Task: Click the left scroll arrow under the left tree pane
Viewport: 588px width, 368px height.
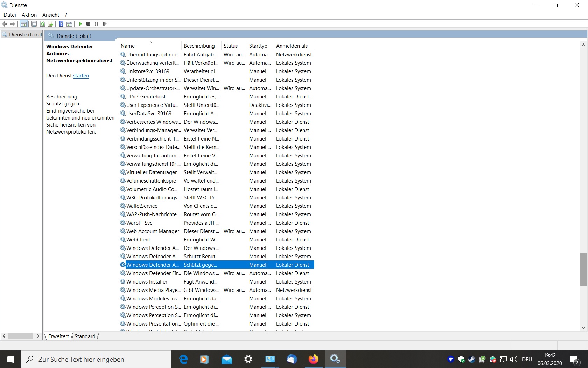Action: tap(4, 336)
